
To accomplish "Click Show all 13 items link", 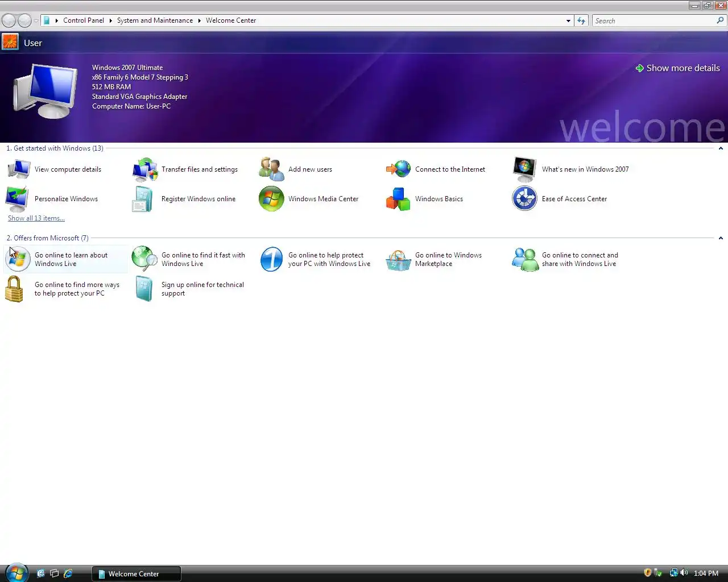I will [36, 218].
